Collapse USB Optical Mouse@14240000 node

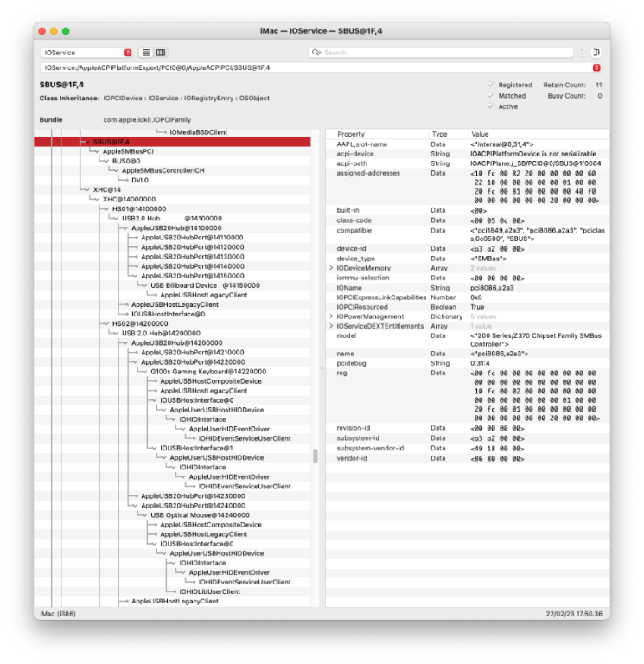coord(145,515)
